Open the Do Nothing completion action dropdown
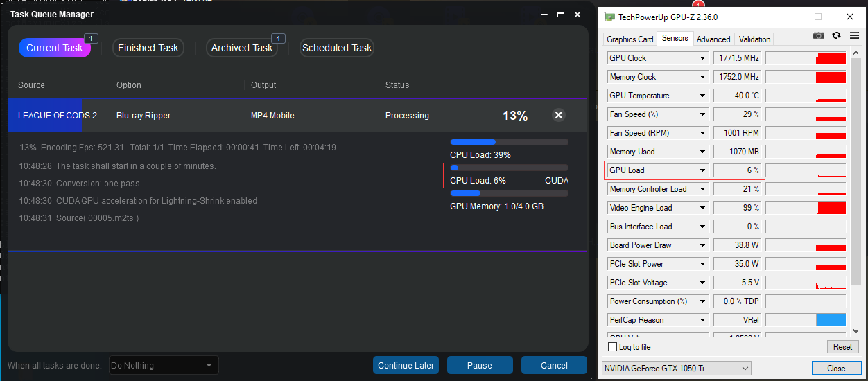The height and width of the screenshot is (381, 868). pos(164,366)
